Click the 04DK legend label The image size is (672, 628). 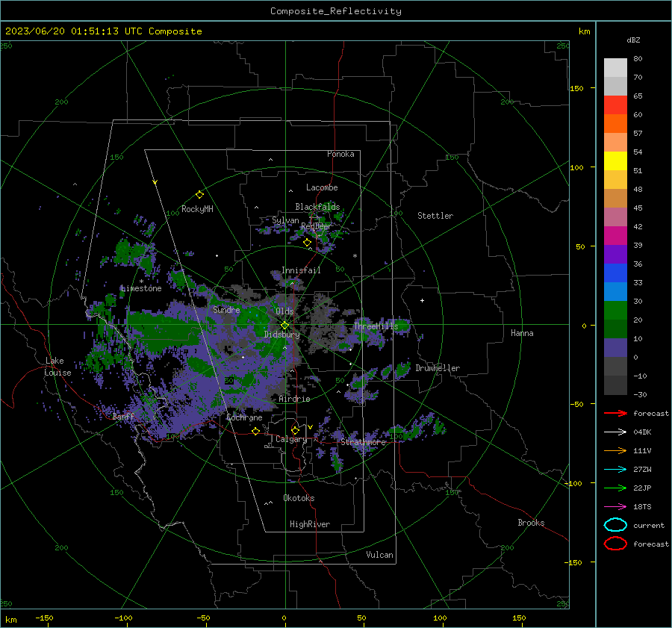click(x=642, y=432)
